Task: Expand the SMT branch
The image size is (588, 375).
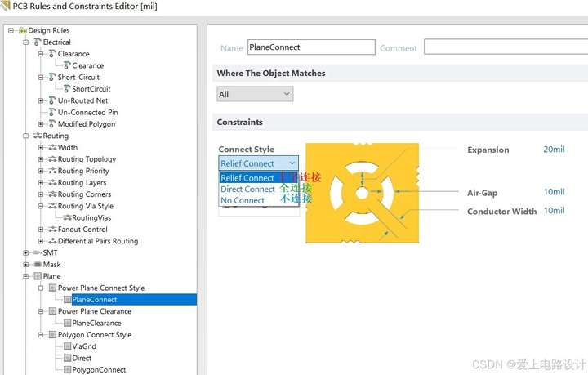Action: pyautogui.click(x=25, y=252)
